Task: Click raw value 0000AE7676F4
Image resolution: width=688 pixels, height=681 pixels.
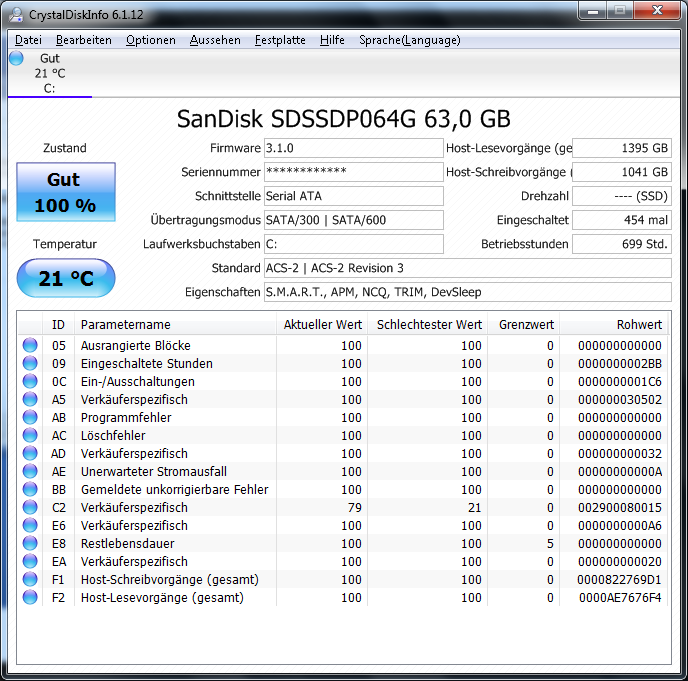Action: [620, 598]
